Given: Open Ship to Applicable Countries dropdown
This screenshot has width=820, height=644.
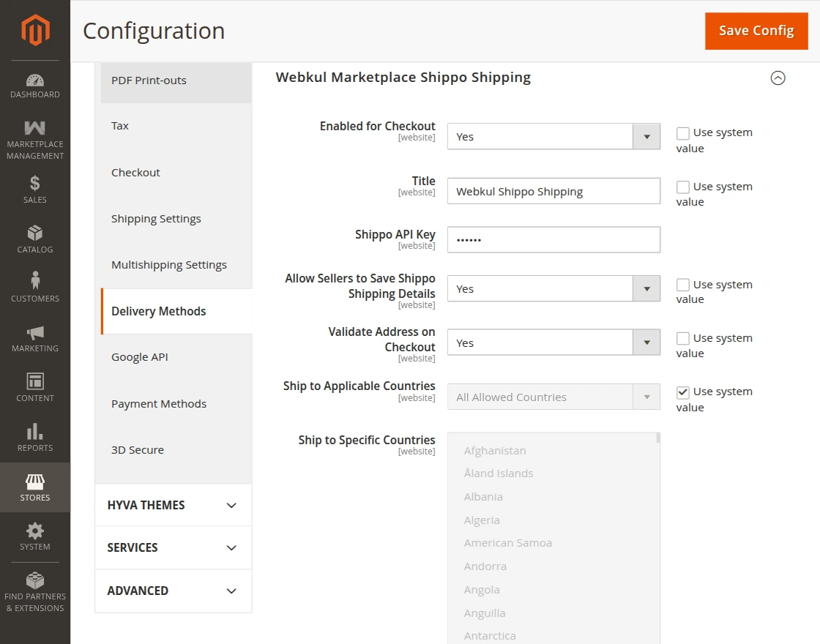Looking at the screenshot, I should click(553, 397).
